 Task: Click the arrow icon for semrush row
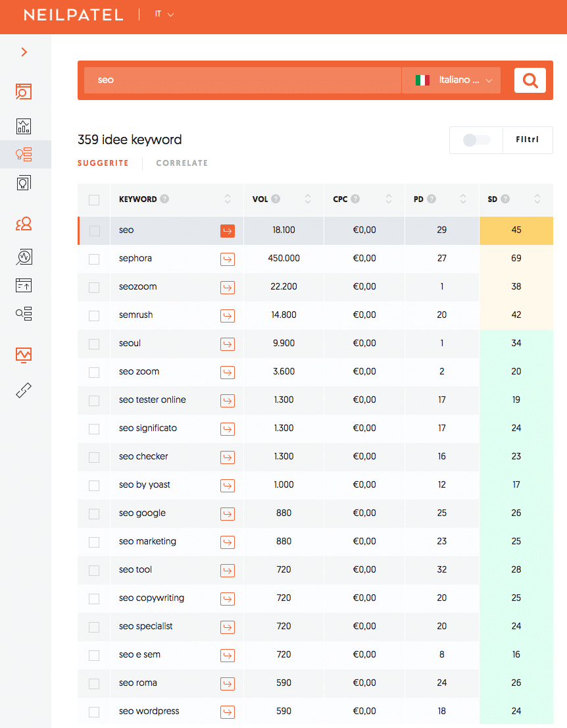coord(228,316)
